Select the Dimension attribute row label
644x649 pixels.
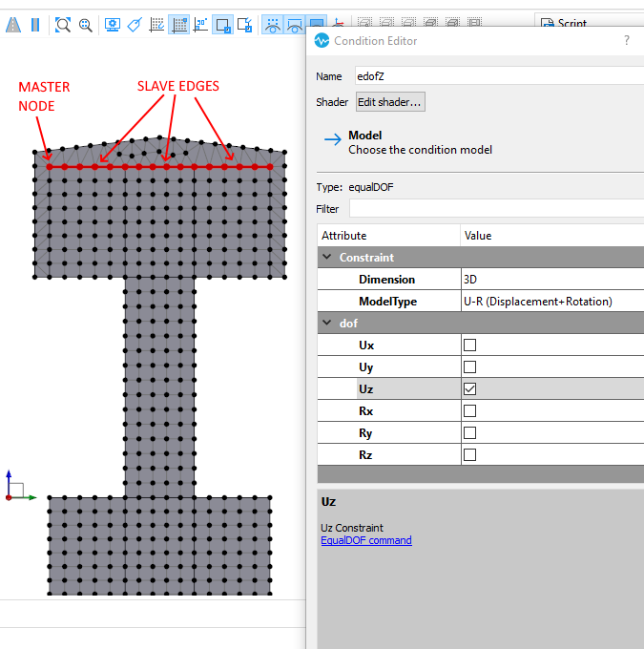[386, 280]
